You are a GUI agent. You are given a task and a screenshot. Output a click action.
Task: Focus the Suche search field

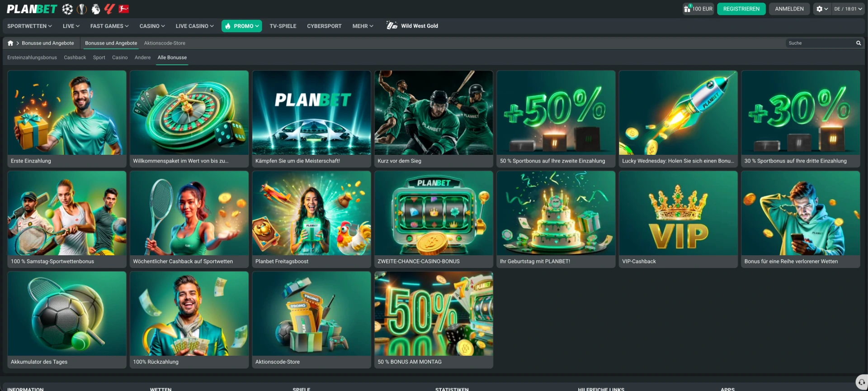click(820, 43)
